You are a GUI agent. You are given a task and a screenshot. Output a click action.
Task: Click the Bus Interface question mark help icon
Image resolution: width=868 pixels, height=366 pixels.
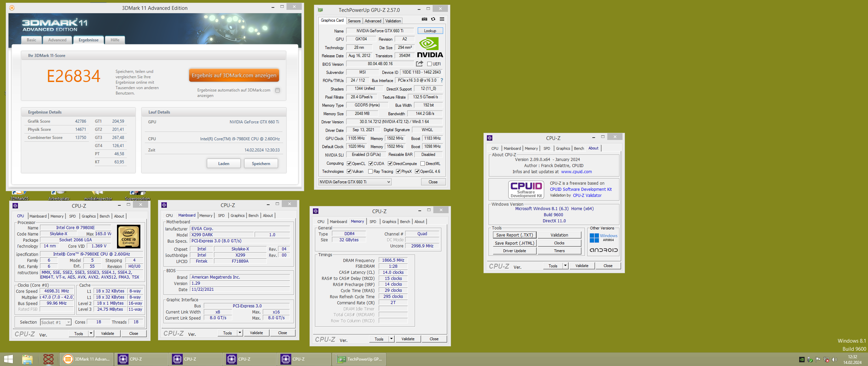[442, 80]
